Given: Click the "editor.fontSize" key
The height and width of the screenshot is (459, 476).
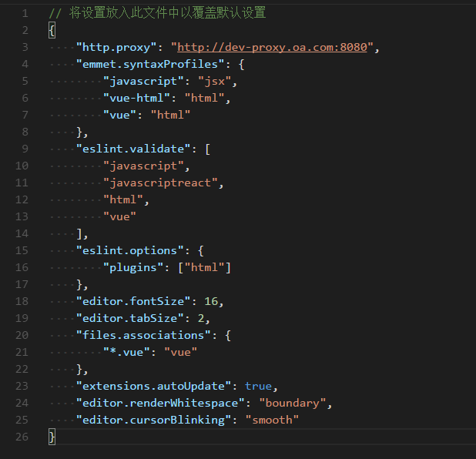Looking at the screenshot, I should (x=133, y=301).
